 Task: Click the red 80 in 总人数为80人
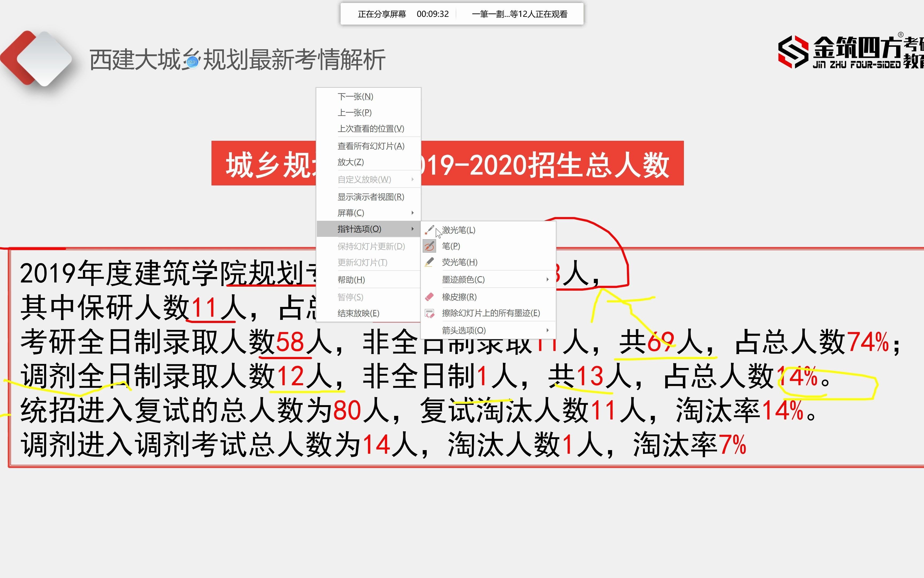click(347, 410)
